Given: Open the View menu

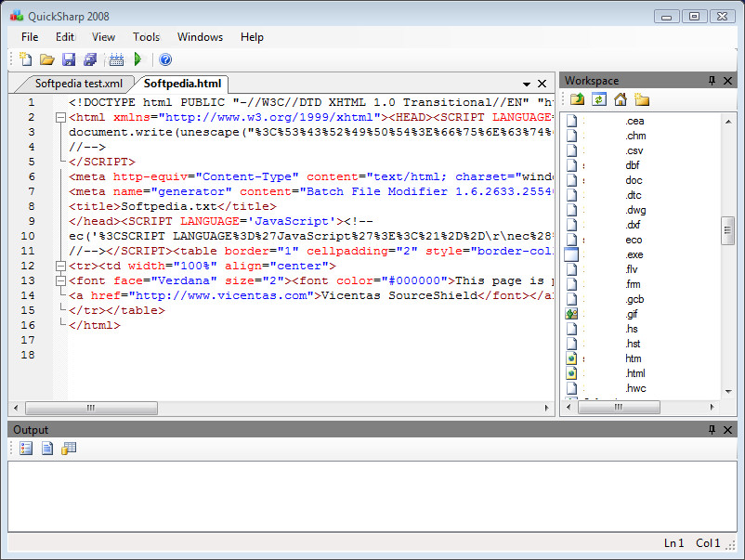Looking at the screenshot, I should (x=104, y=37).
